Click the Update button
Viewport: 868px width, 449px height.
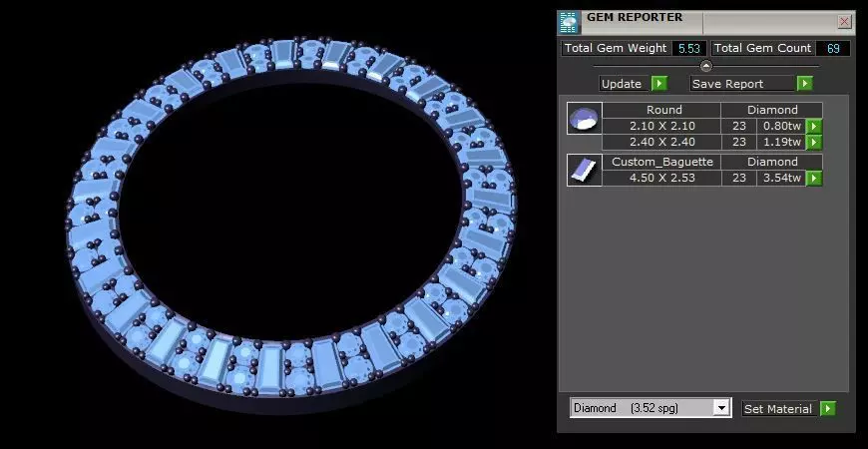pos(625,84)
